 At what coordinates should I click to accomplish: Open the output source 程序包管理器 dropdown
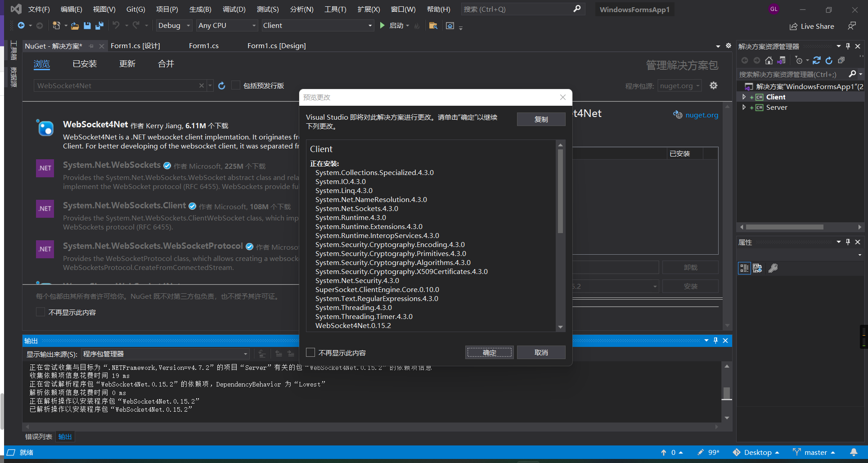pyautogui.click(x=165, y=354)
